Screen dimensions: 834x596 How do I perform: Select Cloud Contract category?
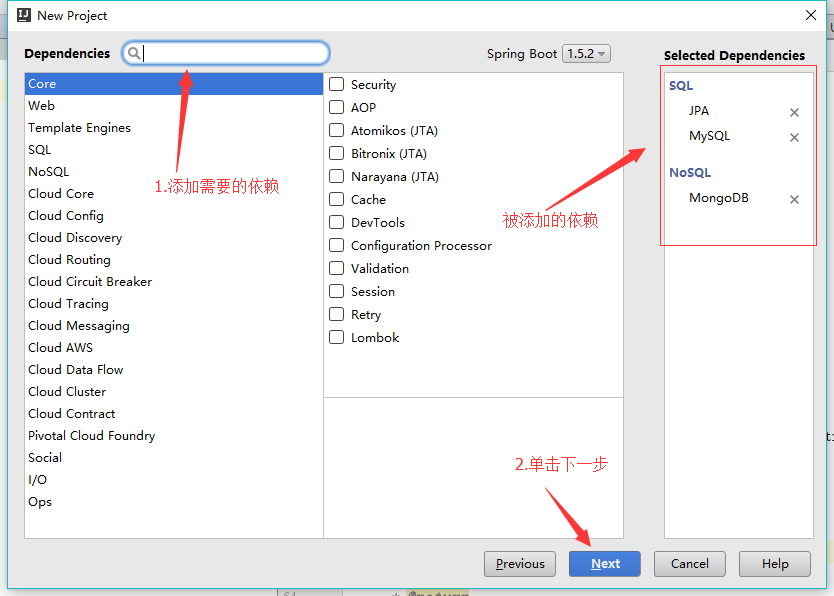point(174,413)
